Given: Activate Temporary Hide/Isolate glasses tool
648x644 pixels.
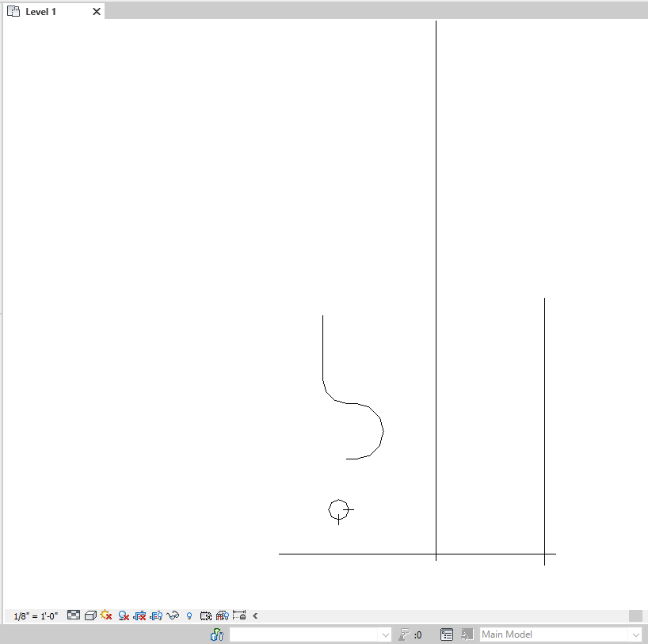Looking at the screenshot, I should pyautogui.click(x=173, y=615).
